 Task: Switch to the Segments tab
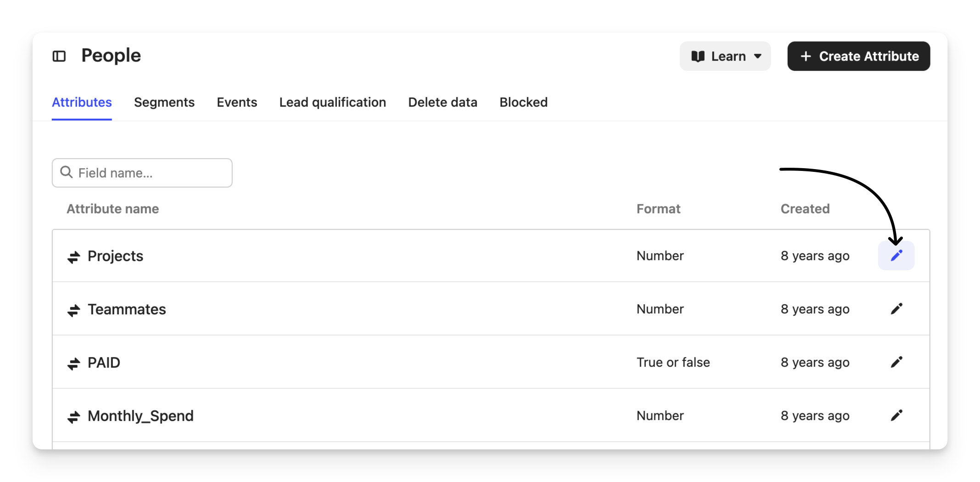[164, 102]
